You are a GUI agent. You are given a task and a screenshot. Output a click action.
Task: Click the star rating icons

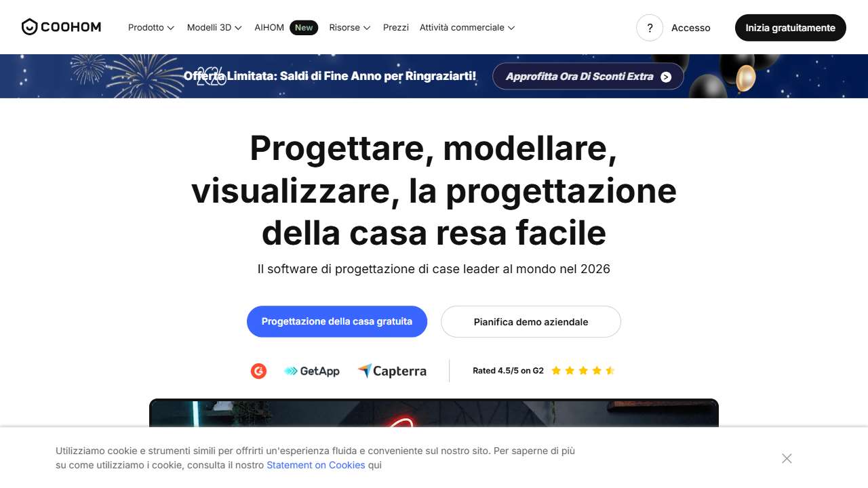click(x=583, y=371)
